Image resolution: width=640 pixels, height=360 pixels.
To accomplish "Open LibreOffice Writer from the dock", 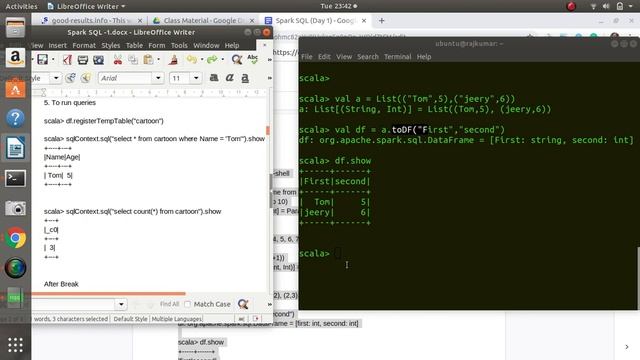I will 15,148.
